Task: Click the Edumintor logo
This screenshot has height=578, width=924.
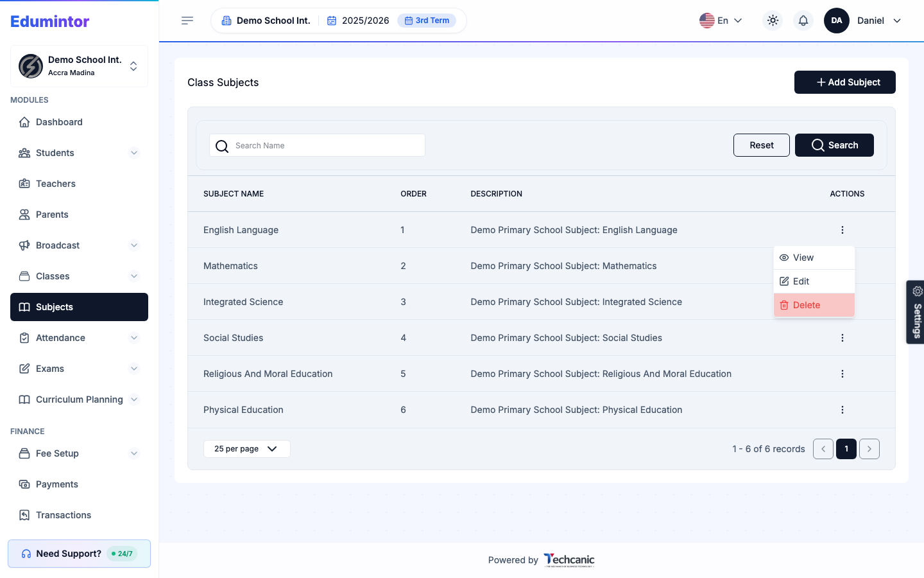Action: click(50, 21)
